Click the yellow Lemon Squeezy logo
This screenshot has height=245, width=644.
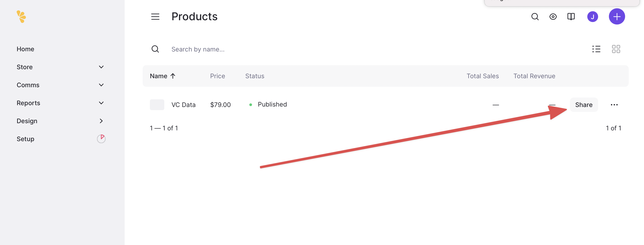point(21,17)
